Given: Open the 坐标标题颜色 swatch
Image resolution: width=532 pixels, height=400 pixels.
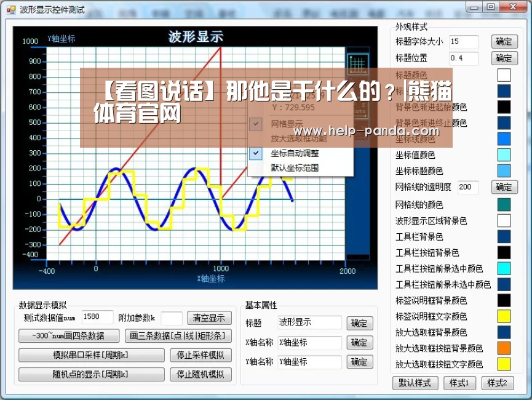Looking at the screenshot, I should pyautogui.click(x=504, y=171).
